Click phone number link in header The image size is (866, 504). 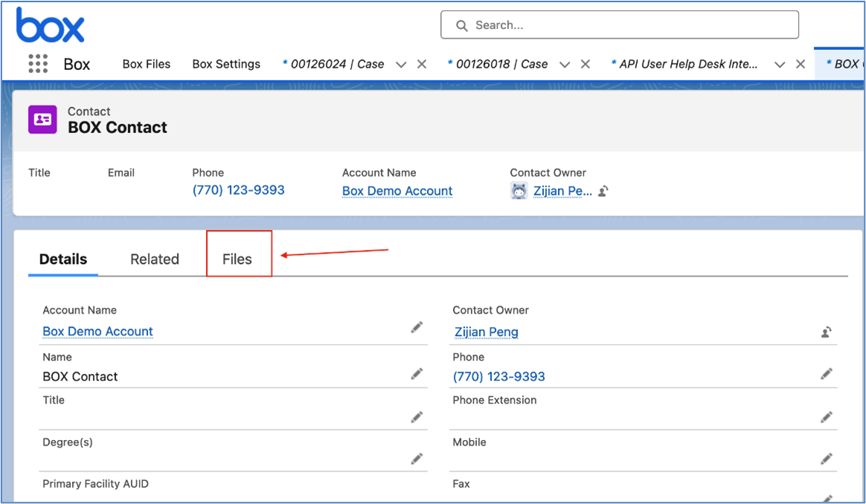[239, 190]
